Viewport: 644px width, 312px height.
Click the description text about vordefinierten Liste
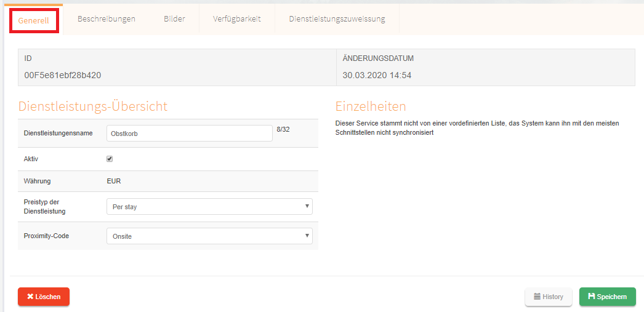477,128
